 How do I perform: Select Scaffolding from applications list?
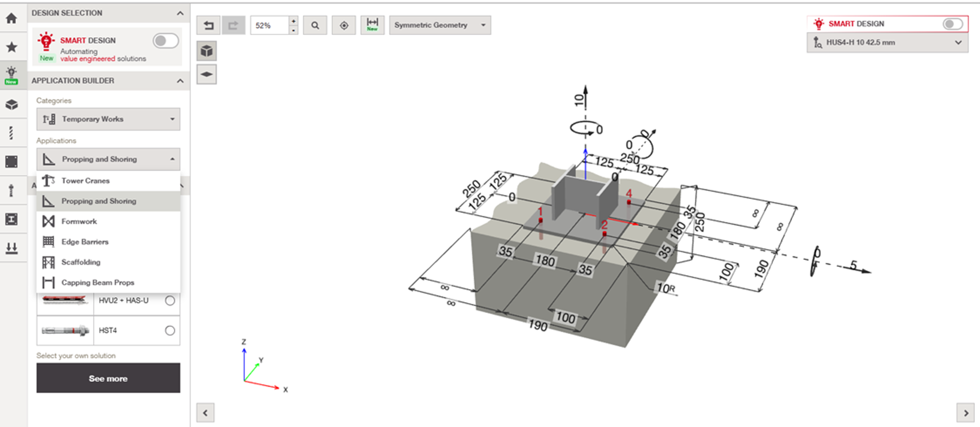coord(108,262)
